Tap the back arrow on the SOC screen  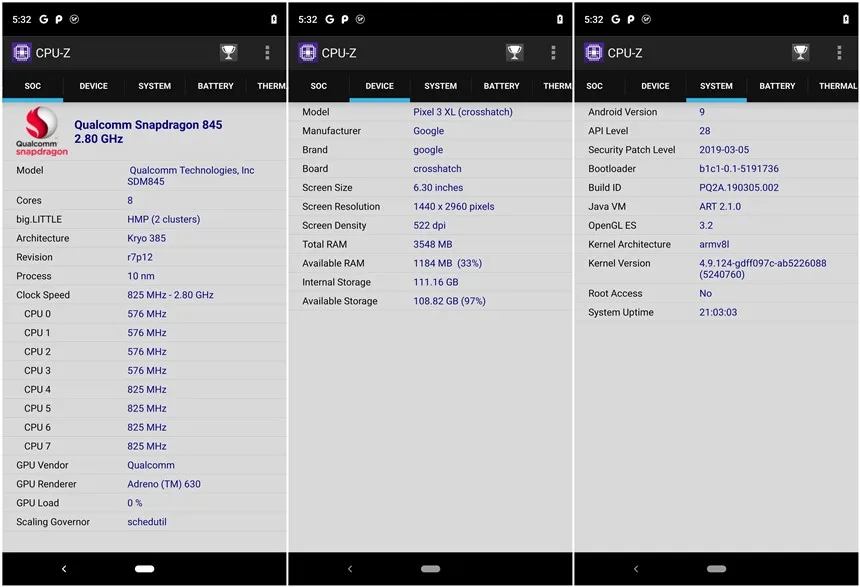click(64, 569)
